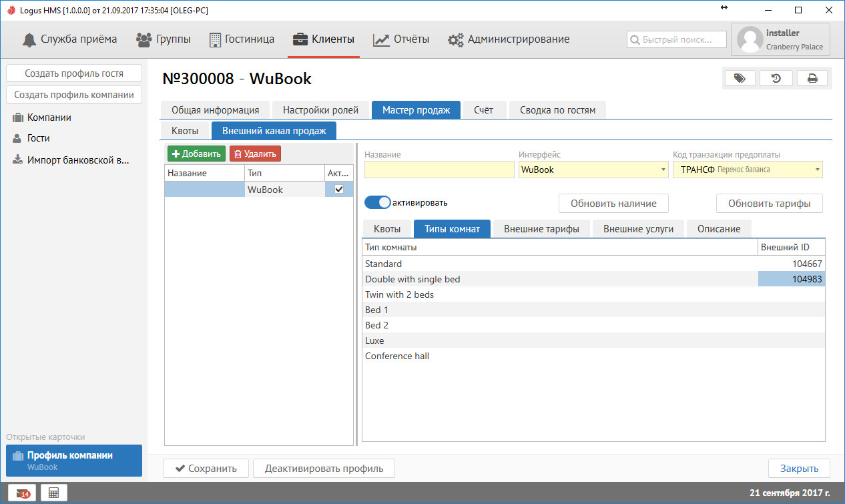Switch to Счёт tab
This screenshot has height=504, width=845.
(x=483, y=110)
